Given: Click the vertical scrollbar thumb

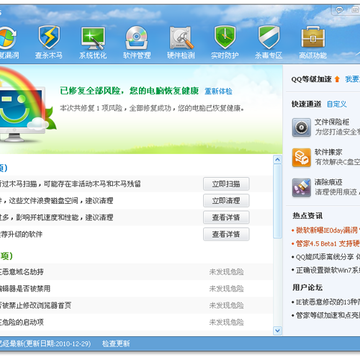Looking at the screenshot, I should (x=277, y=201).
